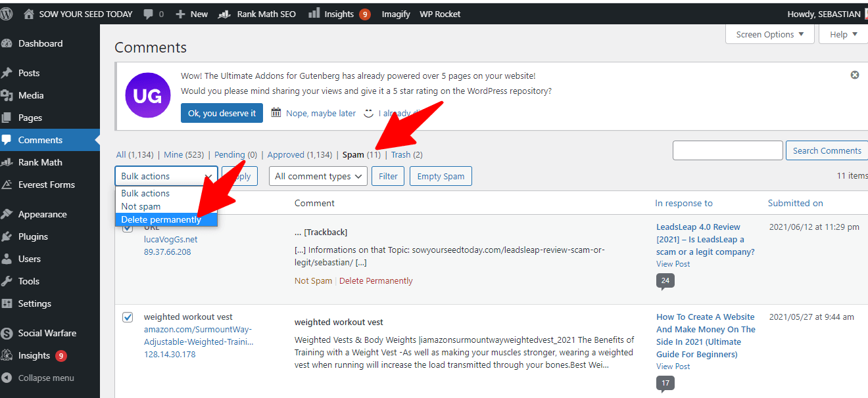Open the All comment types dropdown
The image size is (868, 398).
click(318, 176)
